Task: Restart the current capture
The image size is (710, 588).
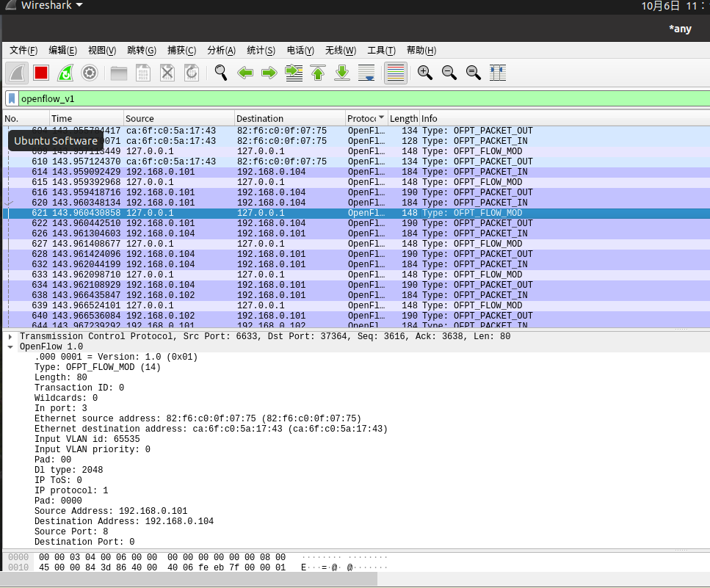Action: click(x=65, y=73)
